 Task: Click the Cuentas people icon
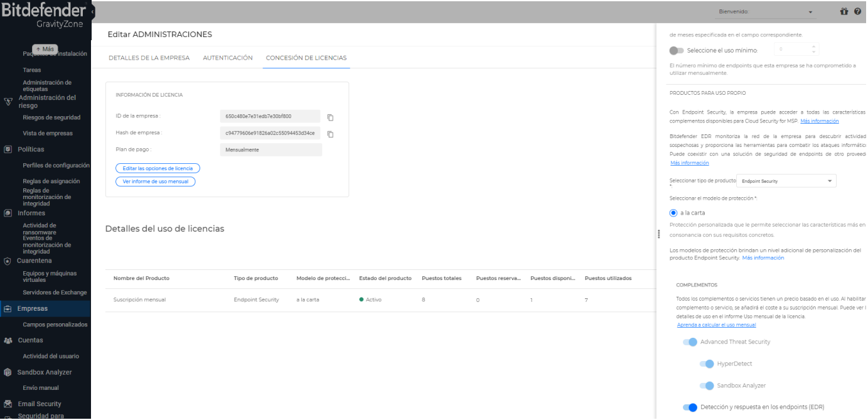coord(8,340)
